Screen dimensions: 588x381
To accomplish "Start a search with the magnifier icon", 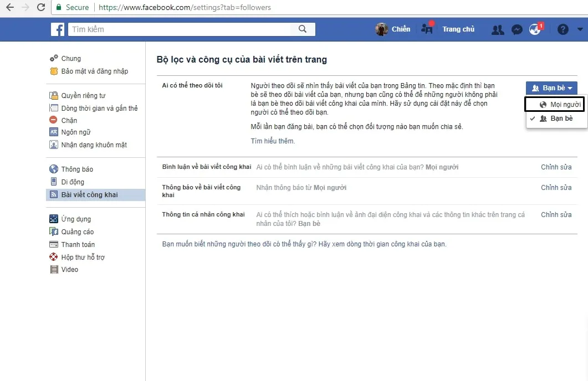I will click(x=302, y=28).
